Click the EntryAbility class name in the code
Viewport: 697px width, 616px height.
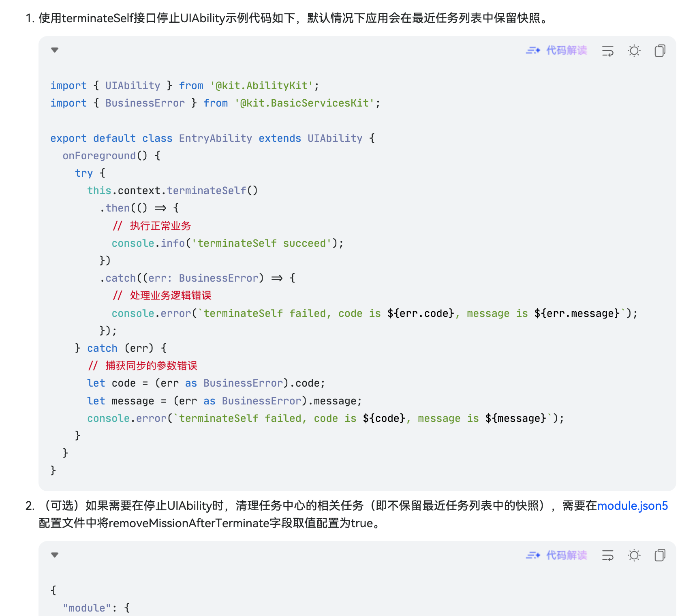point(215,139)
